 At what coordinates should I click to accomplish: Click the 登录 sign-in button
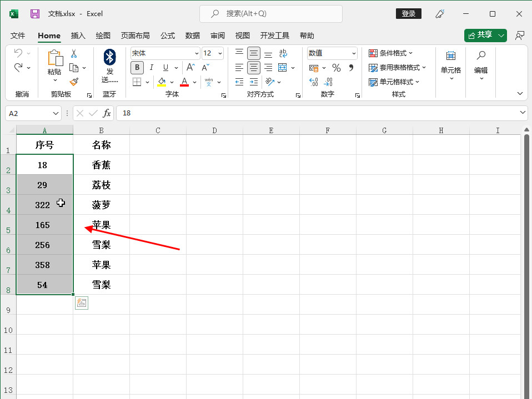click(x=409, y=13)
